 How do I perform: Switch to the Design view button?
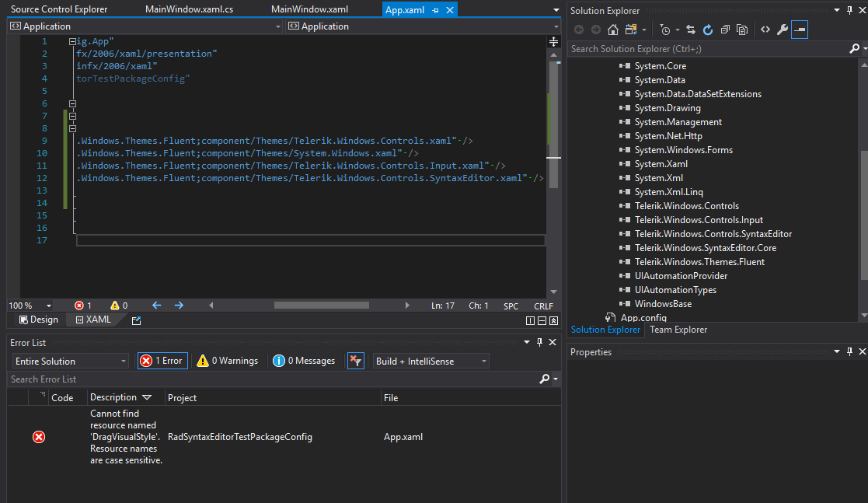[38, 320]
